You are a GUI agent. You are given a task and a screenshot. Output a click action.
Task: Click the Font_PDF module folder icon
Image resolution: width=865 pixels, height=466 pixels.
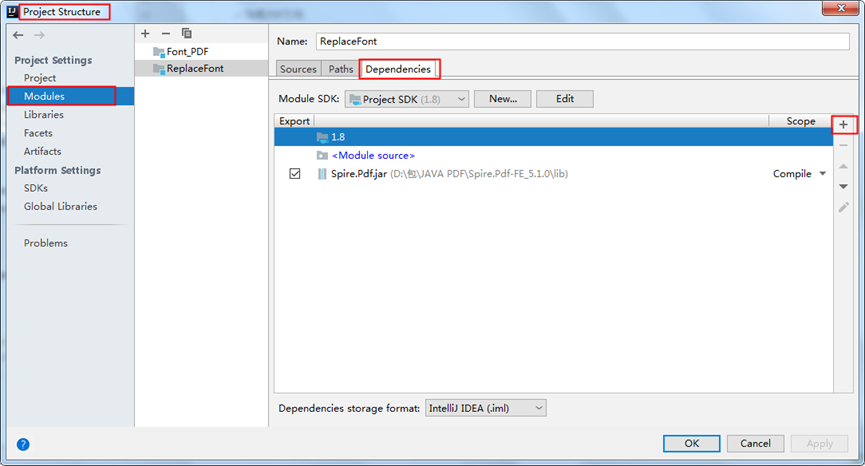159,52
